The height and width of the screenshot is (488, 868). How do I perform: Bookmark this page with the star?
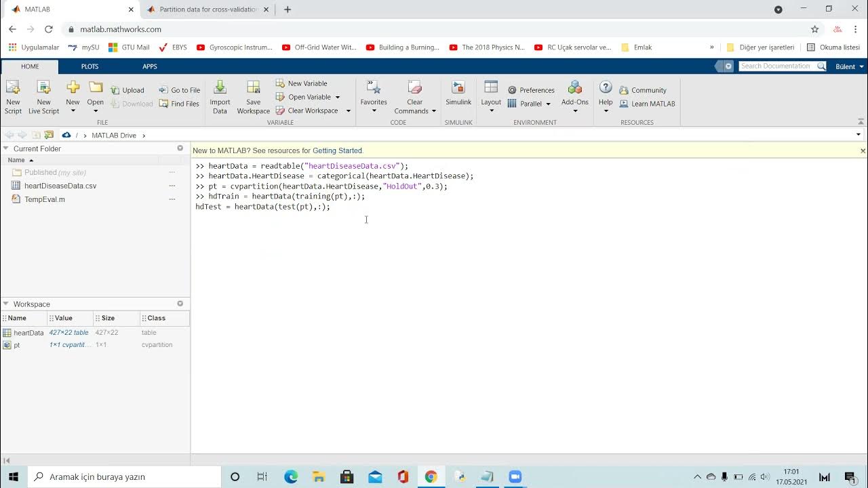coord(814,29)
